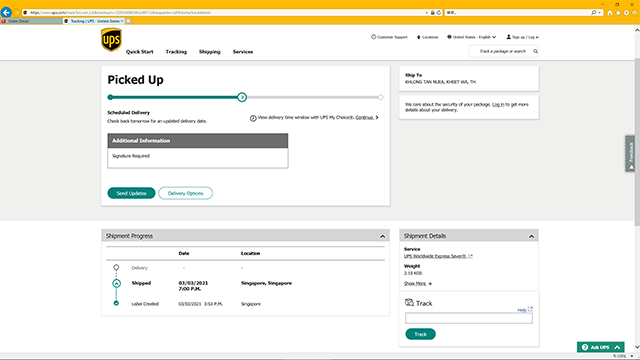Refresh the page using reload icon
Viewport: 640px width, 360px height.
[x=439, y=13]
